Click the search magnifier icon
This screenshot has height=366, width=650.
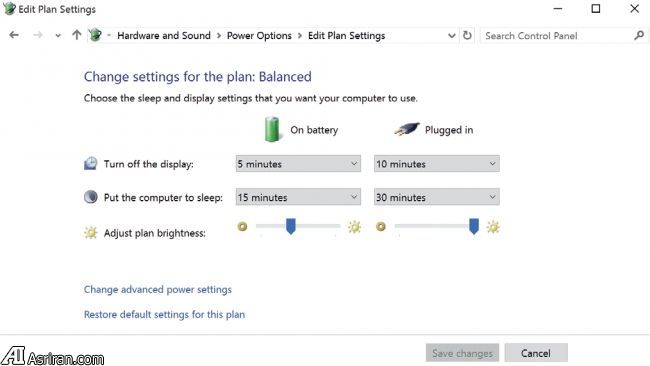pyautogui.click(x=639, y=36)
